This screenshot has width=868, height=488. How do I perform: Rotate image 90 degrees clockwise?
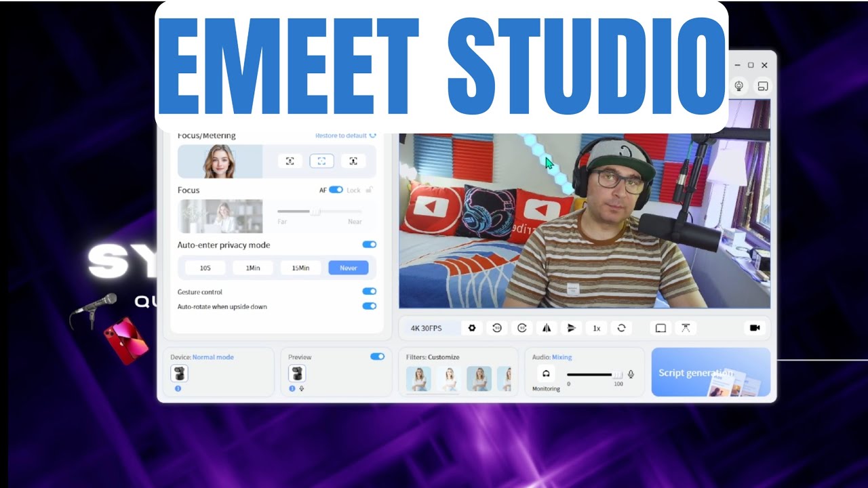522,328
